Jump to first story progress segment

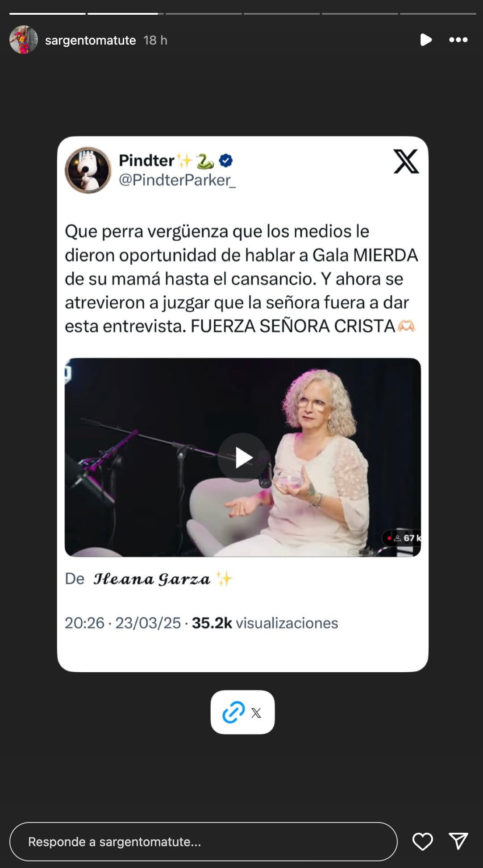[47, 14]
